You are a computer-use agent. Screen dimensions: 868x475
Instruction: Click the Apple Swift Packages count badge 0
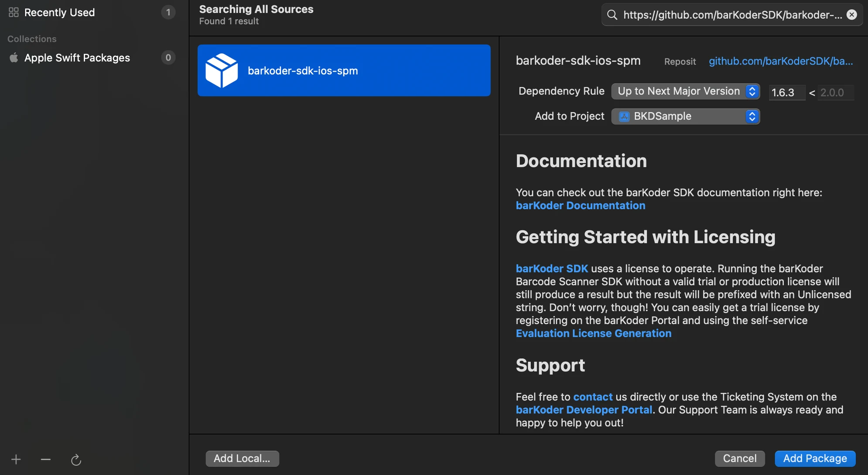click(168, 58)
